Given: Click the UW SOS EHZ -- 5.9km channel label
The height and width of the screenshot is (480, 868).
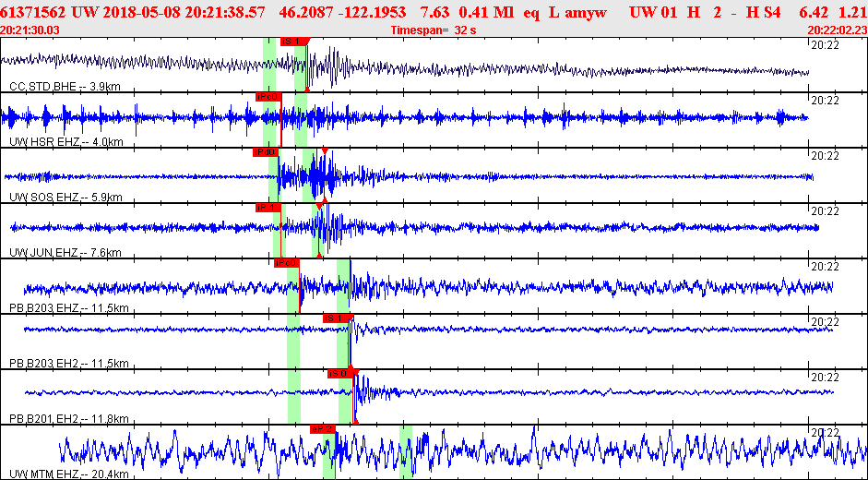Looking at the screenshot, I should coord(65,198).
